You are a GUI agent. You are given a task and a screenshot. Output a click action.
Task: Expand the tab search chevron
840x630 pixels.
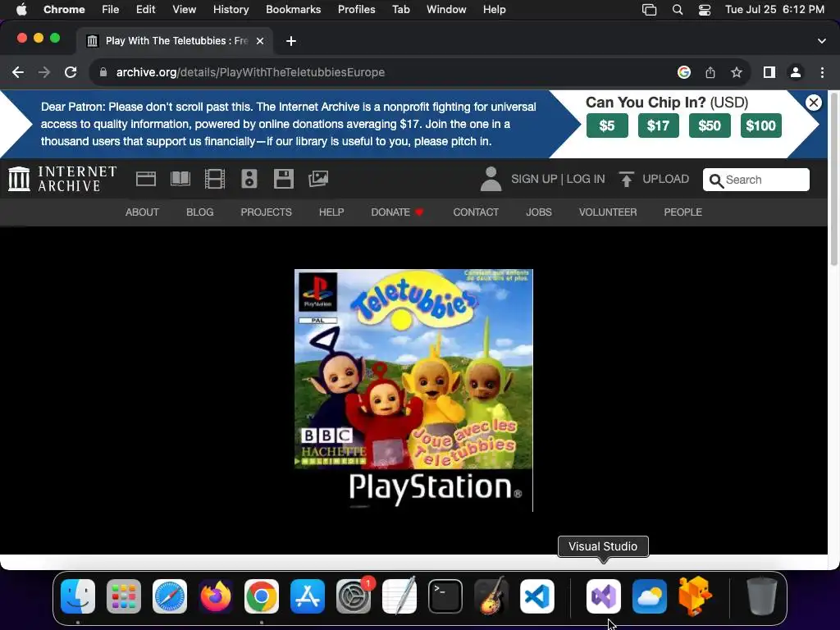(822, 41)
